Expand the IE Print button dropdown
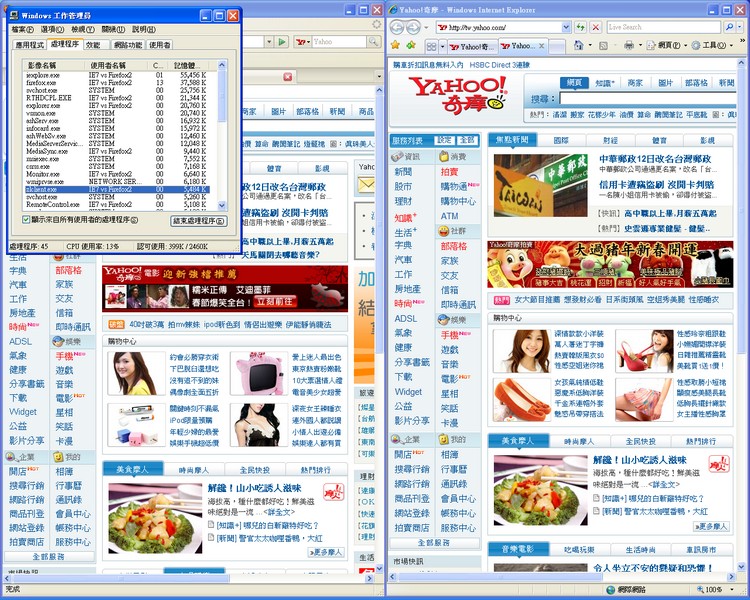 [x=640, y=45]
